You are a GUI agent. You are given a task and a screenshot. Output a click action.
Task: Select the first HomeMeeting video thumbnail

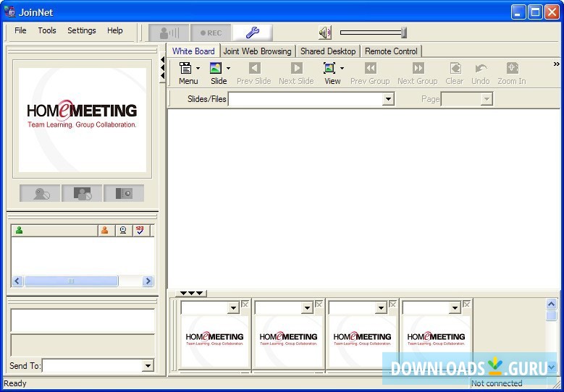click(x=214, y=341)
